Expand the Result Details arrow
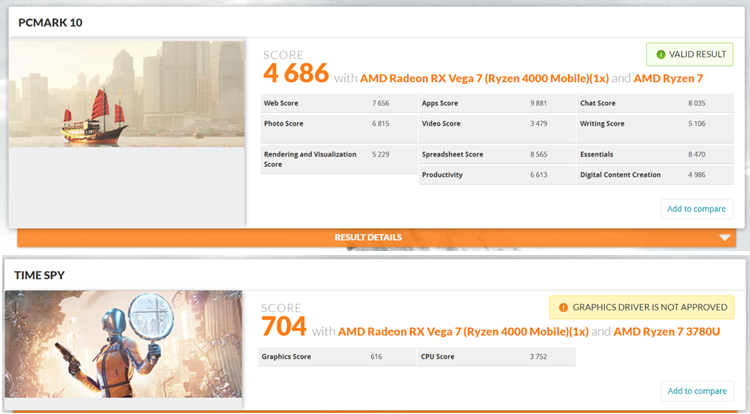 tap(725, 238)
